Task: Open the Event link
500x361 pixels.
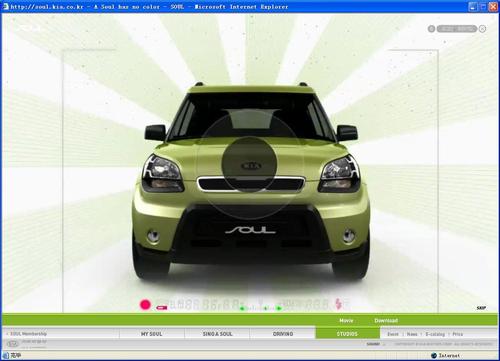Action: (x=393, y=334)
